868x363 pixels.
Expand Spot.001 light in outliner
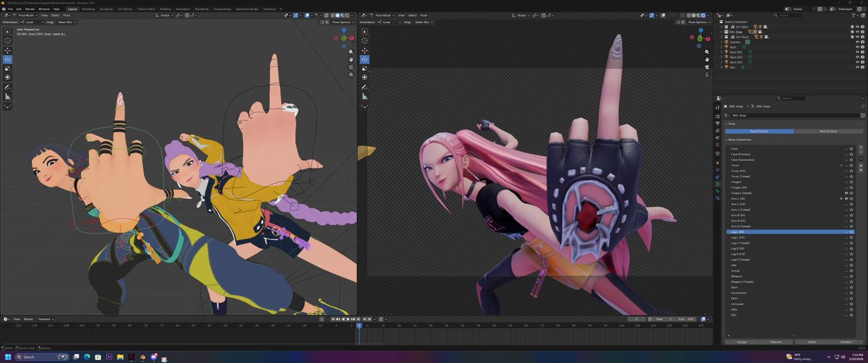[x=721, y=52]
